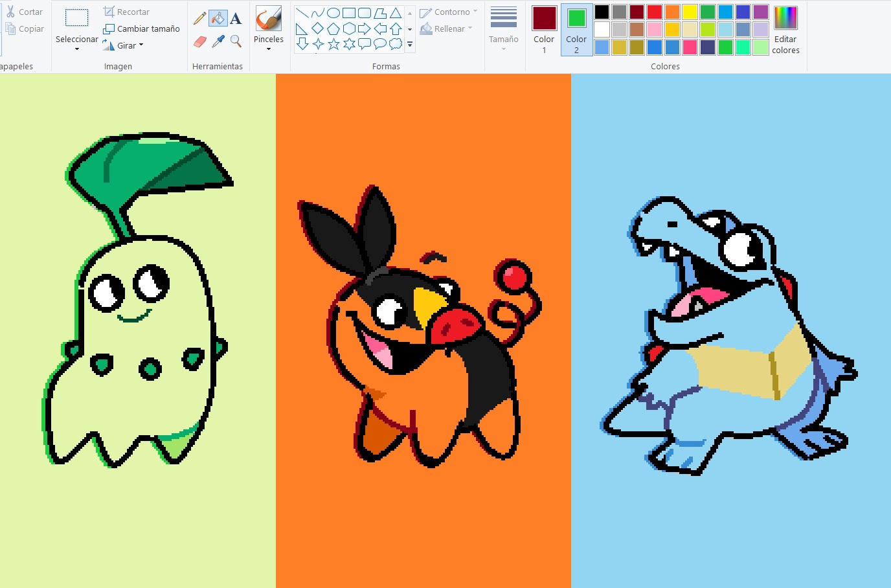The width and height of the screenshot is (891, 588).
Task: Open the Cambiar tamaño dialog
Action: click(141, 28)
